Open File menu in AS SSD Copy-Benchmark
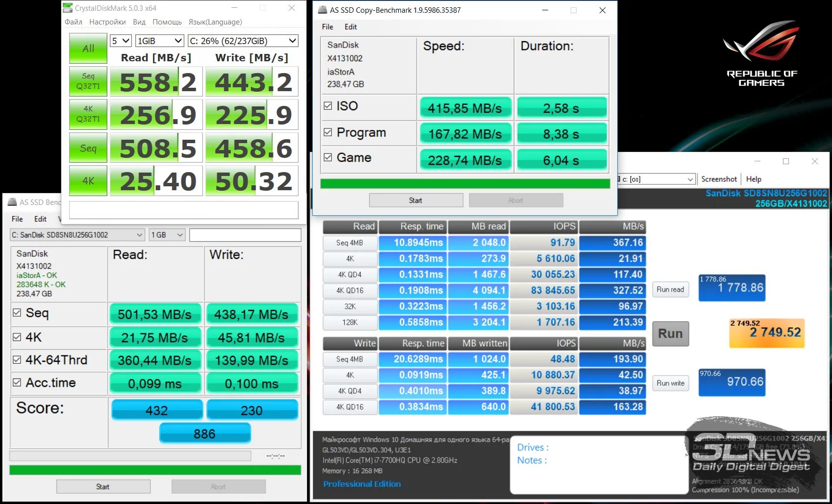832x504 pixels. 328,27
